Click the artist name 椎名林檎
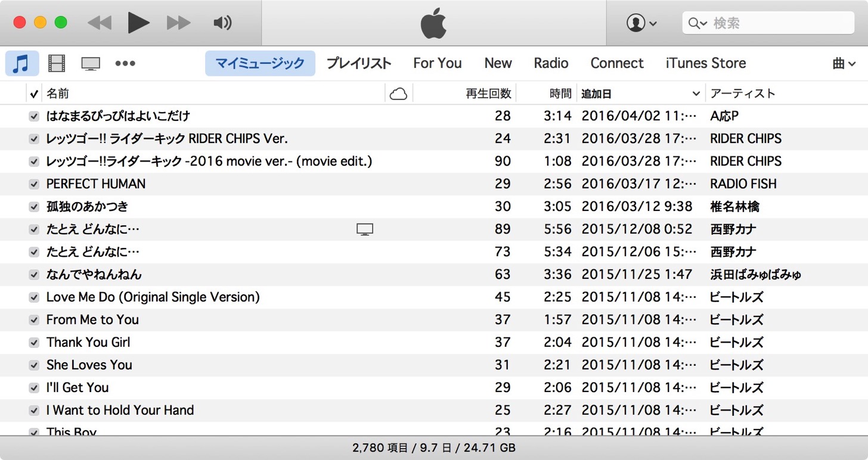The width and height of the screenshot is (868, 460). pyautogui.click(x=734, y=206)
